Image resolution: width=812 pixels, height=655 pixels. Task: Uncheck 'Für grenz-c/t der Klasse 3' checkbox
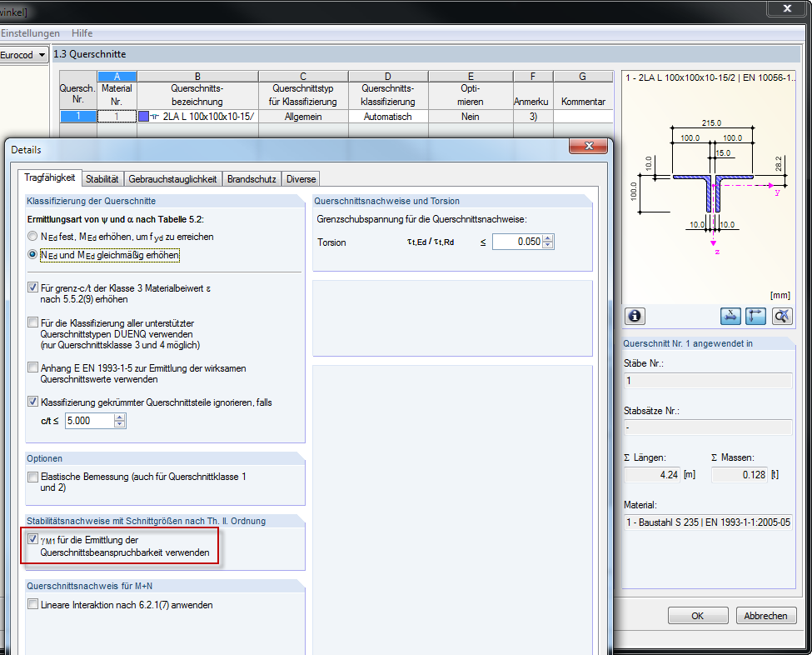[x=33, y=287]
